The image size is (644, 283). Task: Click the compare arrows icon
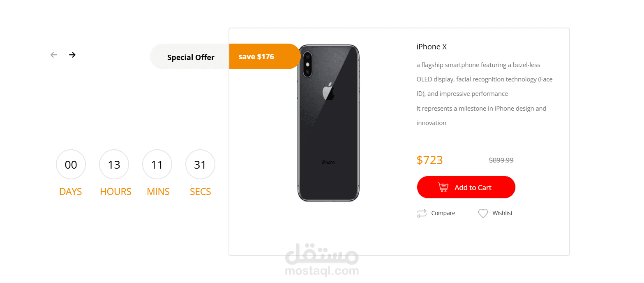pyautogui.click(x=422, y=213)
